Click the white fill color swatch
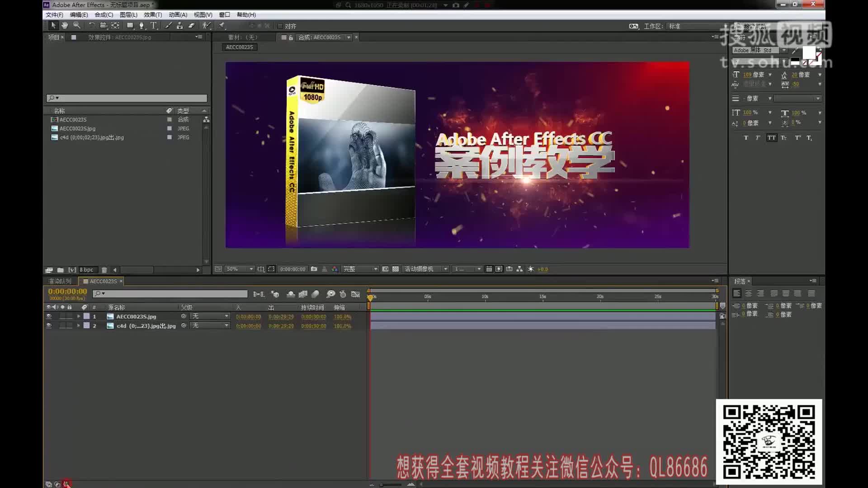This screenshot has width=868, height=488. pos(809,52)
